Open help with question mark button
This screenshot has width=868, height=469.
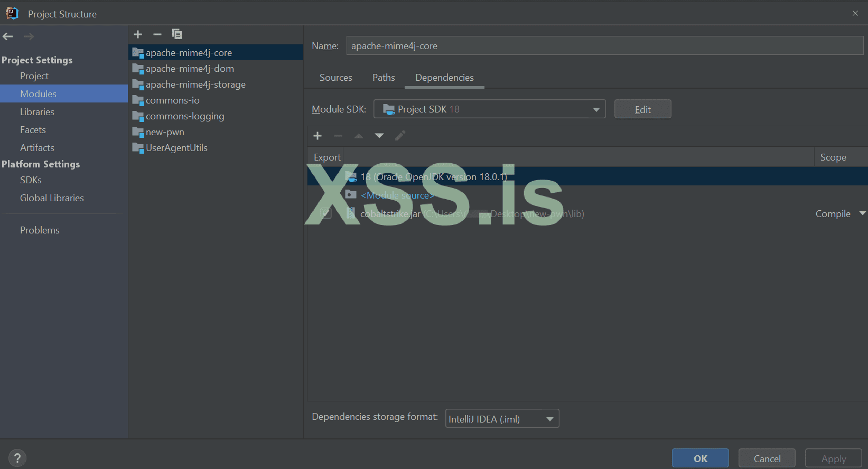coord(17,458)
